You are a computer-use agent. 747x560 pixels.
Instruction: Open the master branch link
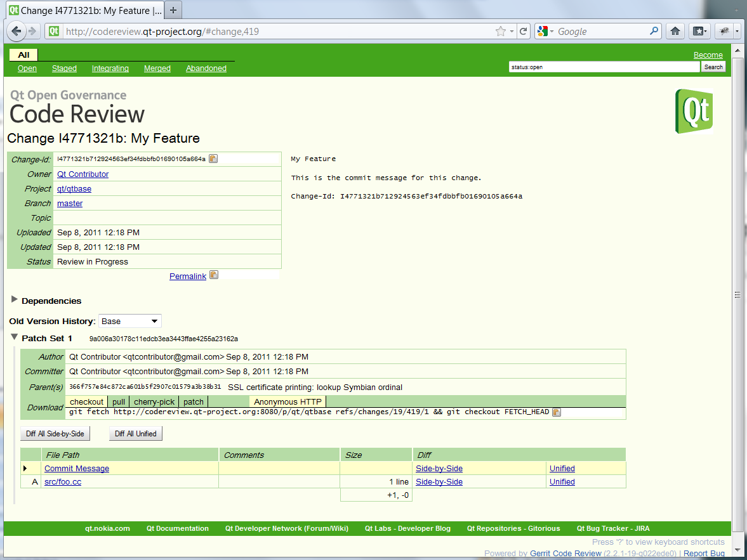click(x=70, y=204)
